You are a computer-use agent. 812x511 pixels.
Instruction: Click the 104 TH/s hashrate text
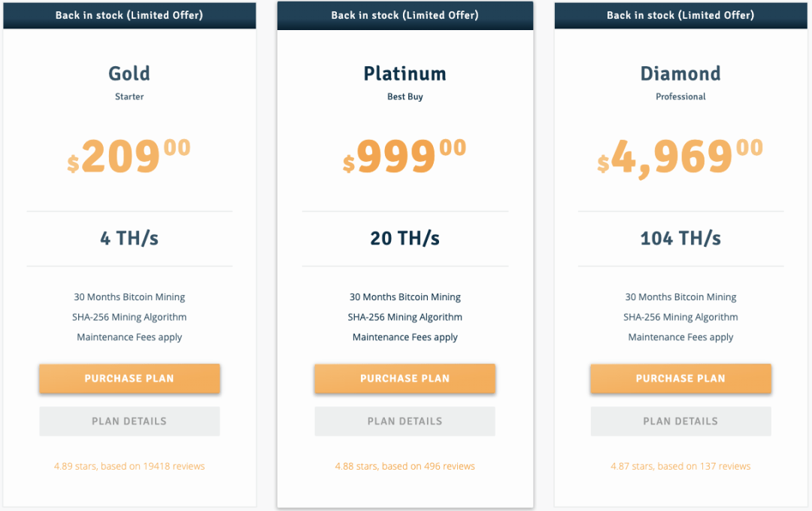pos(680,239)
